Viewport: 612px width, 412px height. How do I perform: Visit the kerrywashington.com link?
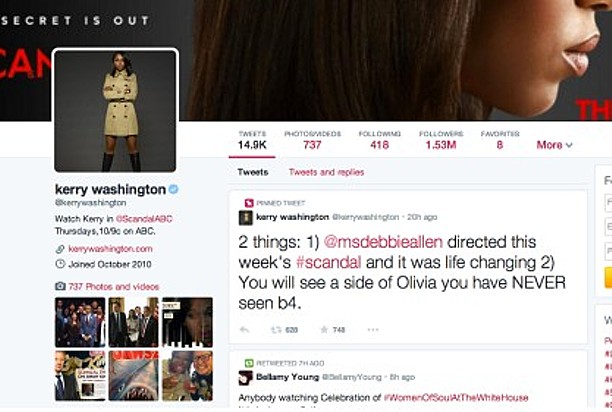point(110,249)
